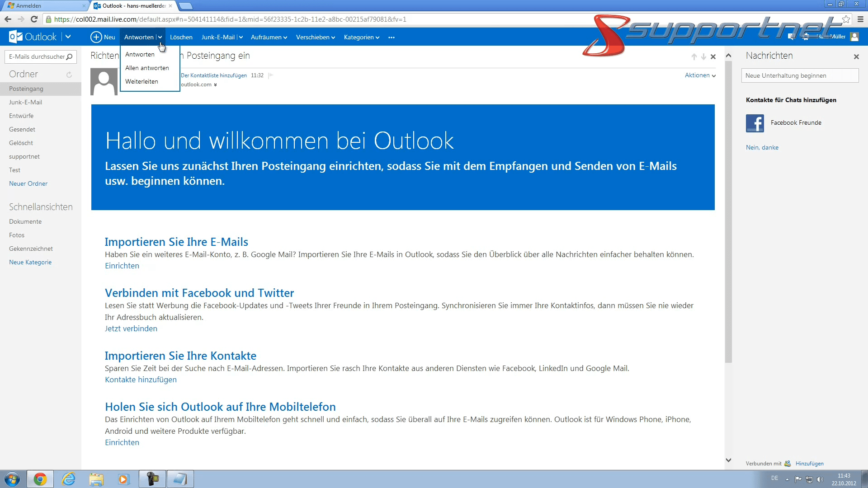Bookmark page with star icon

pos(846,19)
